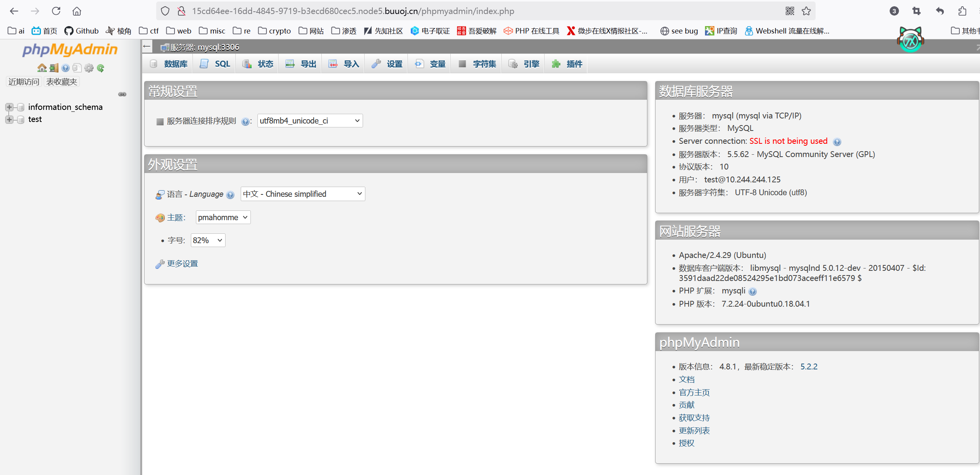Open the 官方主页 official homepage link
Screen dimensions: 980x475
[x=694, y=392]
